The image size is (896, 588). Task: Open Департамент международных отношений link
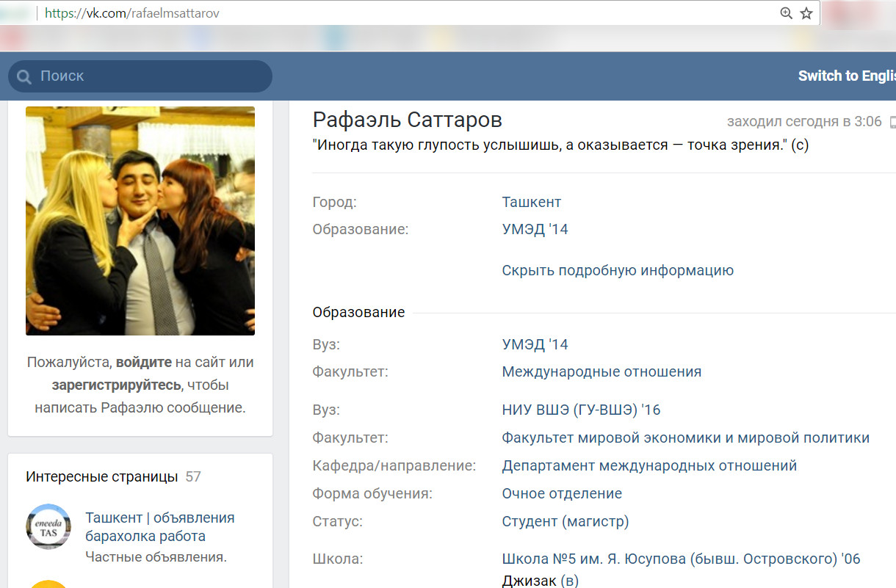[x=650, y=465]
